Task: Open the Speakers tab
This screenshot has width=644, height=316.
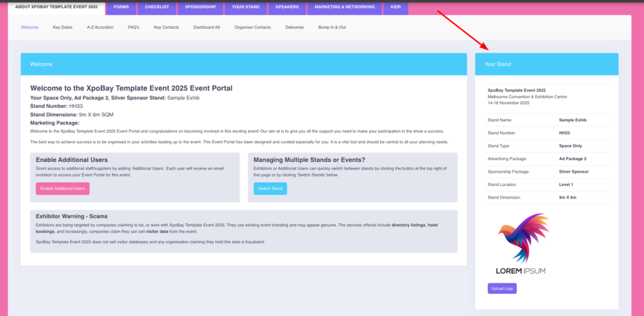Action: [x=287, y=7]
